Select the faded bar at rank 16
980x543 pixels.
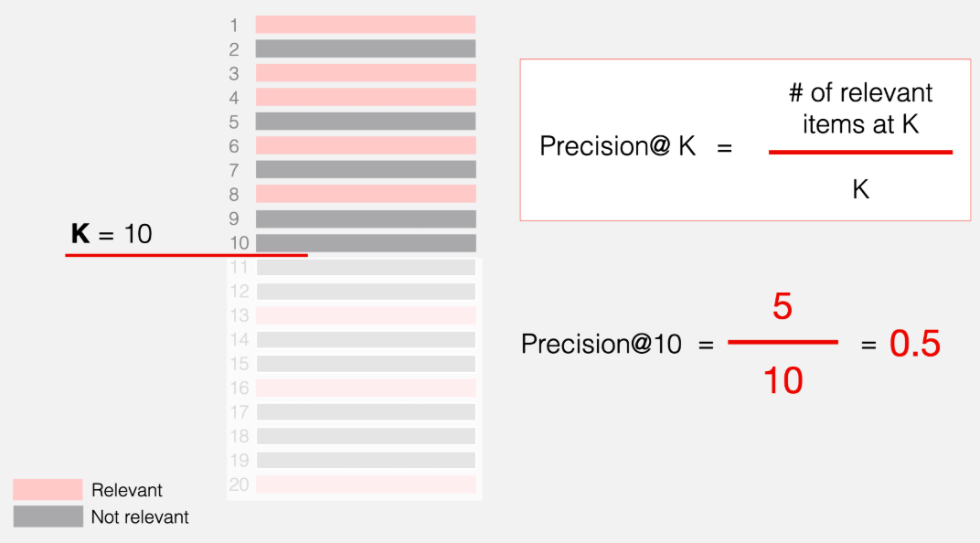click(x=366, y=388)
